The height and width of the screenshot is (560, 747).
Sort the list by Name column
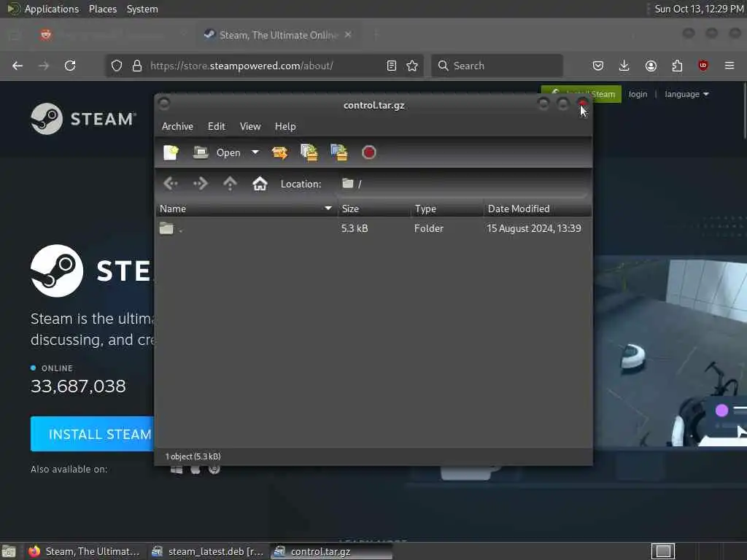pyautogui.click(x=245, y=209)
